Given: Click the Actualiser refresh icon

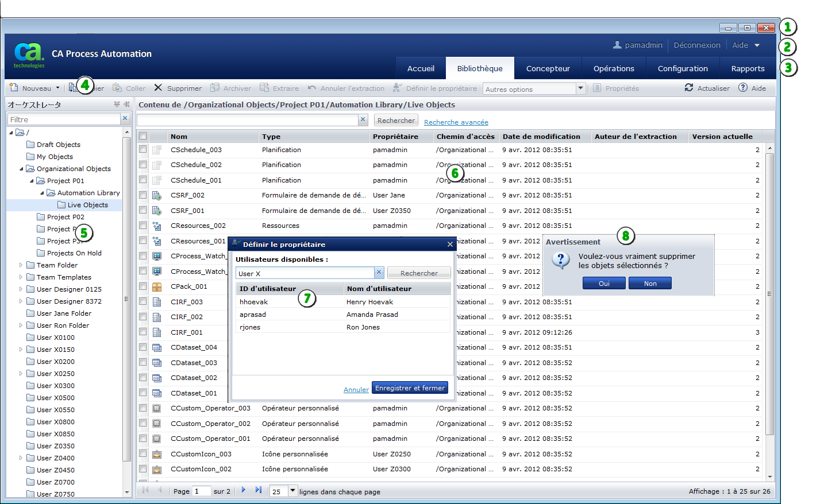Looking at the screenshot, I should pos(689,88).
